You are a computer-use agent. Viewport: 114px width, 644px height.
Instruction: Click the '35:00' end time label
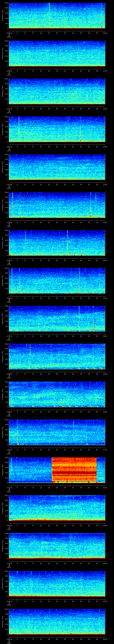(105, 223)
